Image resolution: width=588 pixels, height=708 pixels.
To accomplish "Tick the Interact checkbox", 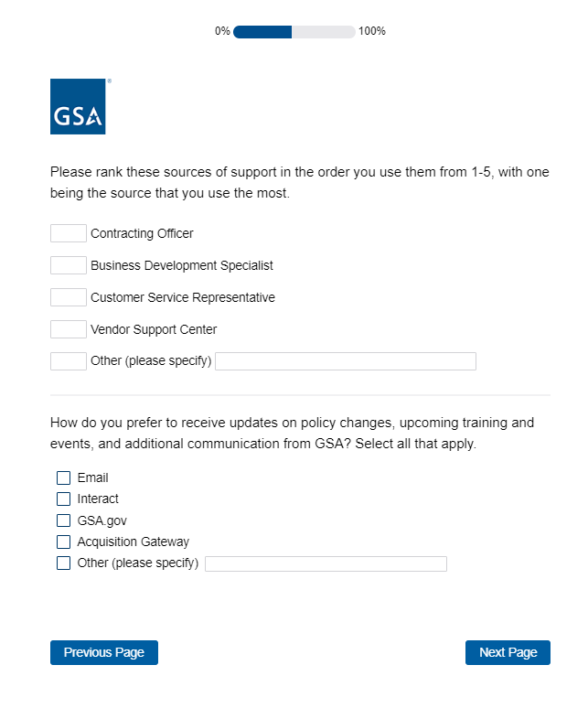I will tap(63, 499).
